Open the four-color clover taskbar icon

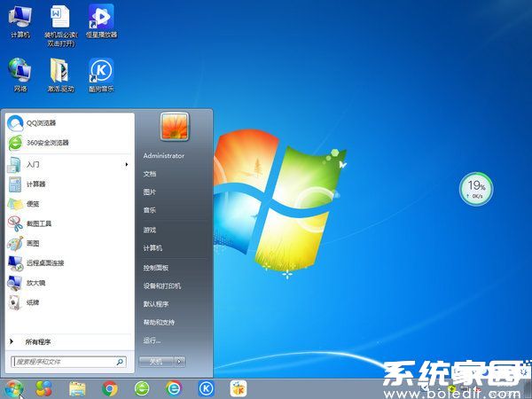[44, 389]
